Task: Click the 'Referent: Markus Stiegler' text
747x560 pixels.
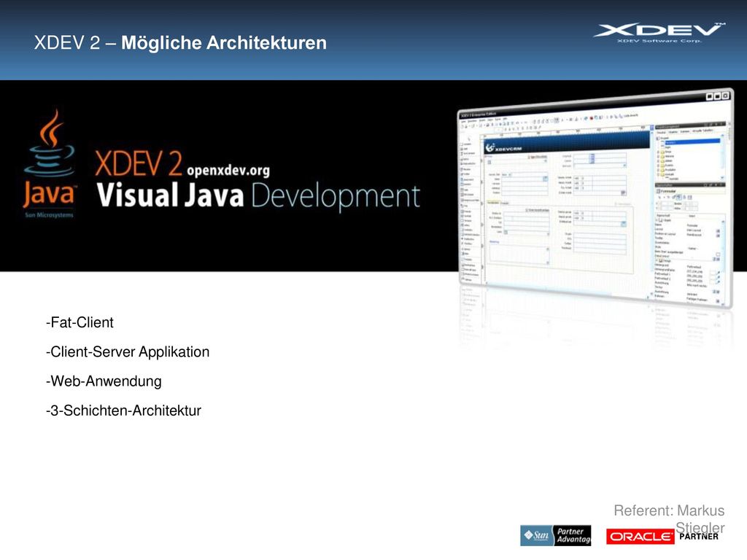Action: (669, 519)
